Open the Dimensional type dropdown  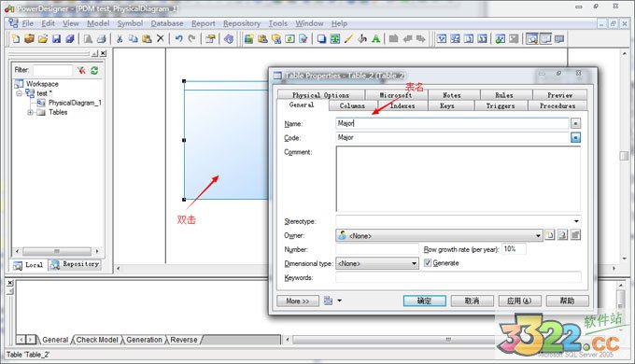tap(414, 263)
